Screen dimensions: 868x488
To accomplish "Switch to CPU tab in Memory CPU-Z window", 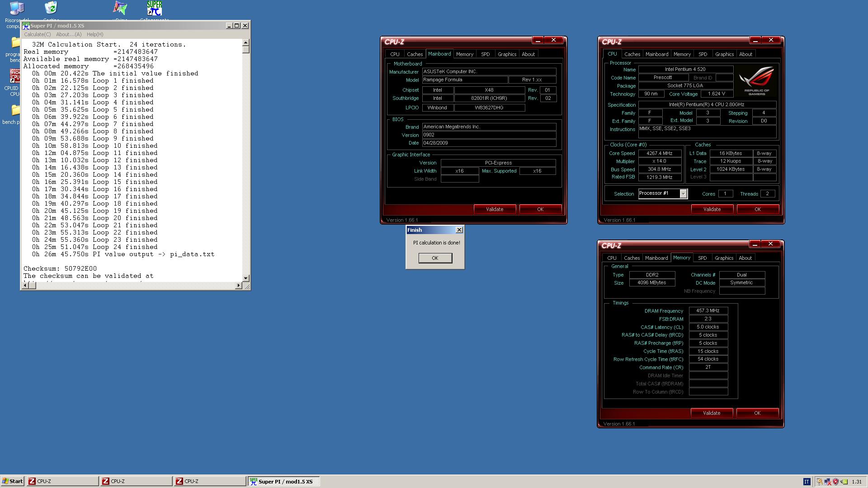I will coord(612,258).
